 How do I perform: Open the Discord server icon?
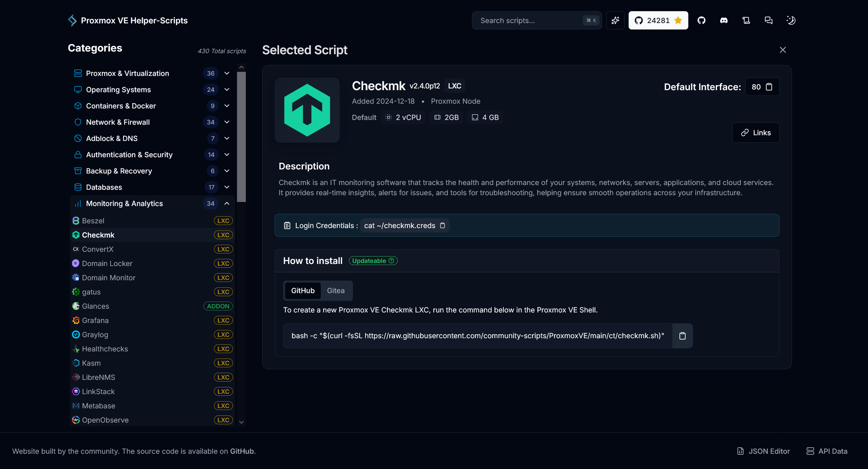pos(724,20)
